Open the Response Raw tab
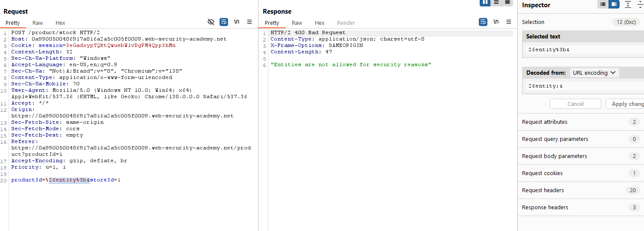This screenshot has width=644, height=231. pyautogui.click(x=297, y=23)
